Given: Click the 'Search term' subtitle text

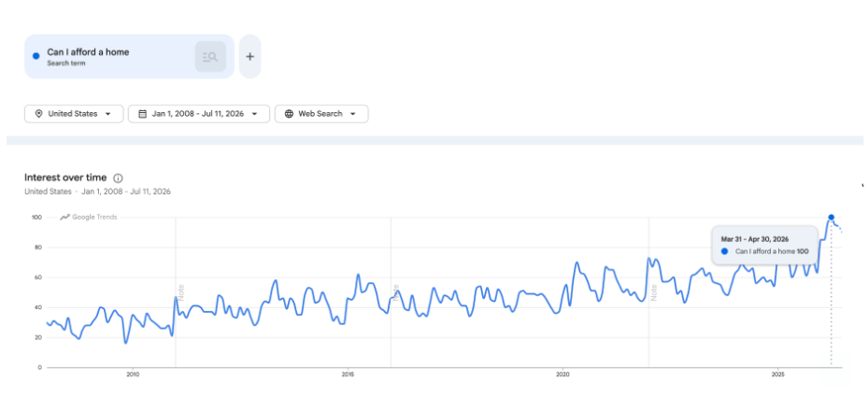Looking at the screenshot, I should click(x=66, y=64).
